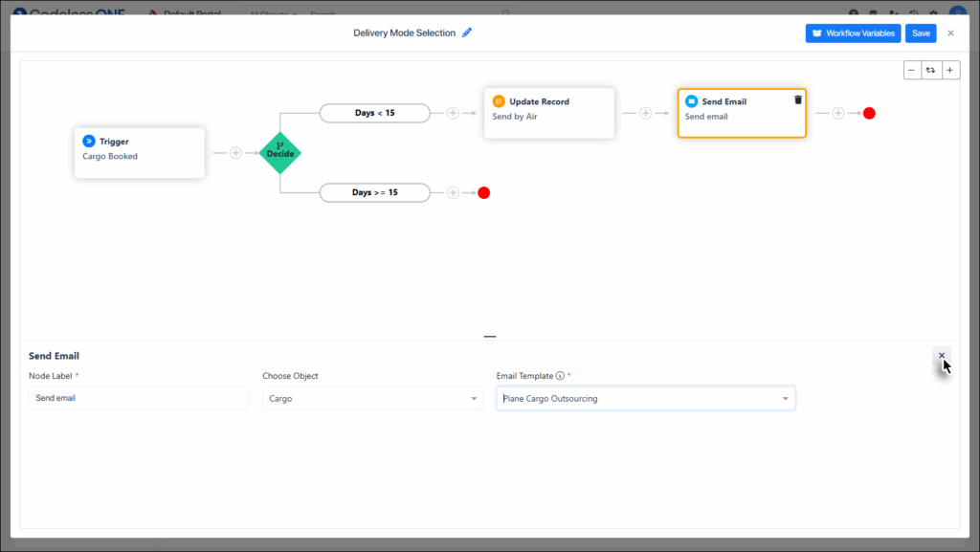
Task: Click the Email Template info icon
Action: pos(560,376)
